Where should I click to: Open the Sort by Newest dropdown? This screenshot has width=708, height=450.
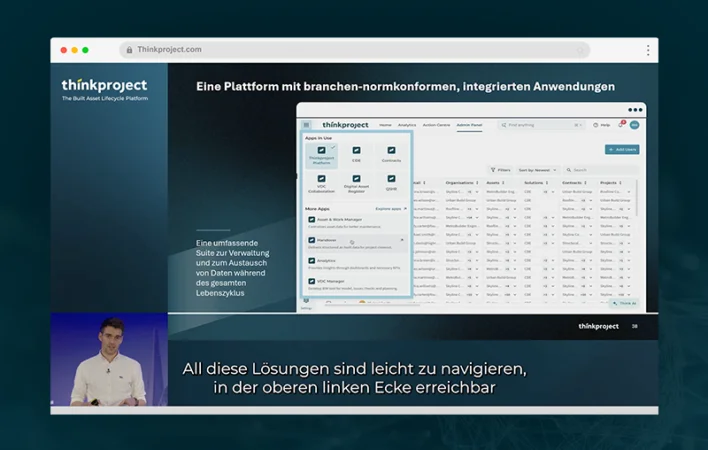point(537,170)
